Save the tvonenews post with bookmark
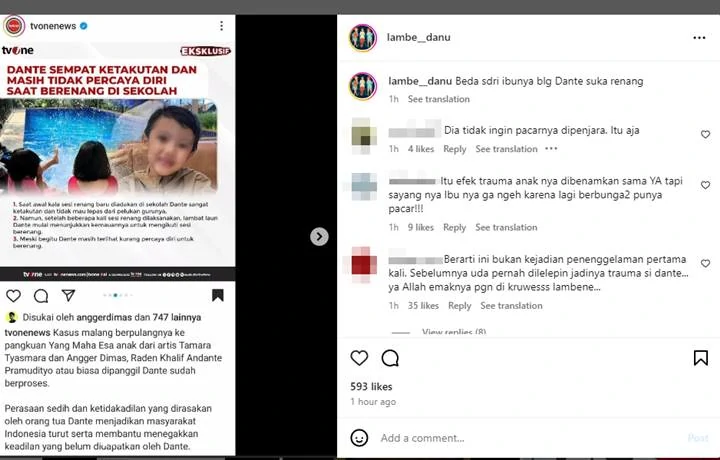Viewport: 720px width, 460px height. (218, 295)
